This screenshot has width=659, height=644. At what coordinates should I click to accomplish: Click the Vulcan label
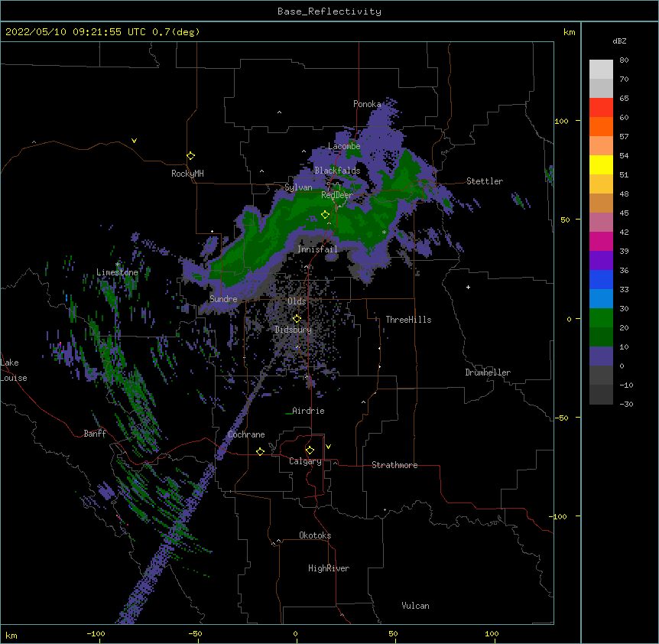point(415,606)
